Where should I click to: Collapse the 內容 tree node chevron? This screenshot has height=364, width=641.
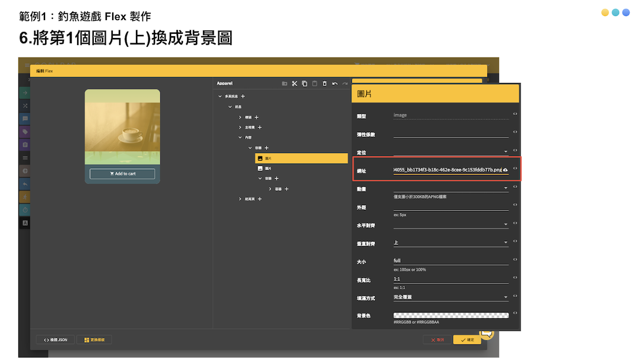240,138
